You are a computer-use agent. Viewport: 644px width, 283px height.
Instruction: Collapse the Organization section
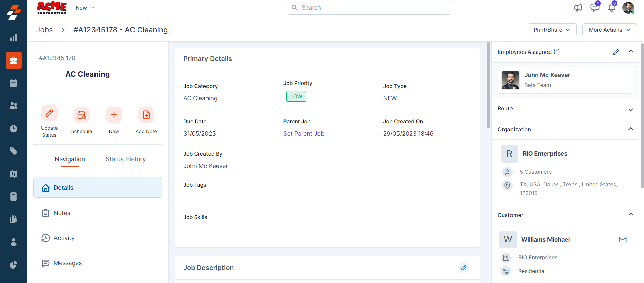630,129
